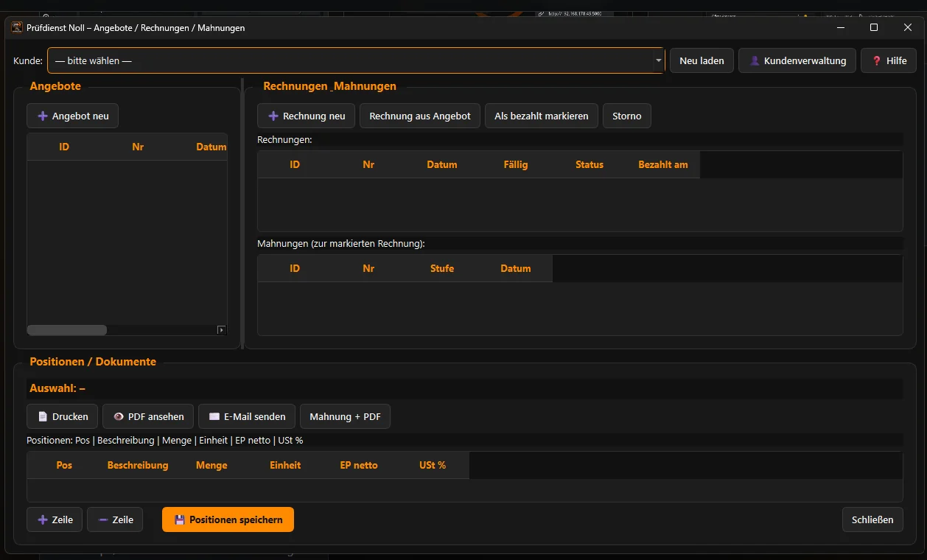Click the EP netto column header

click(x=359, y=465)
